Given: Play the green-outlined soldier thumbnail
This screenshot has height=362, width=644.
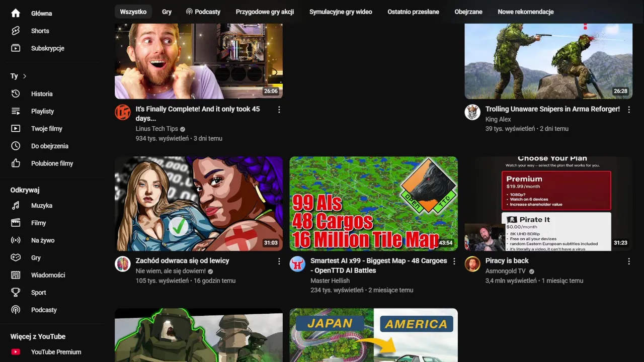Looking at the screenshot, I should [x=199, y=335].
